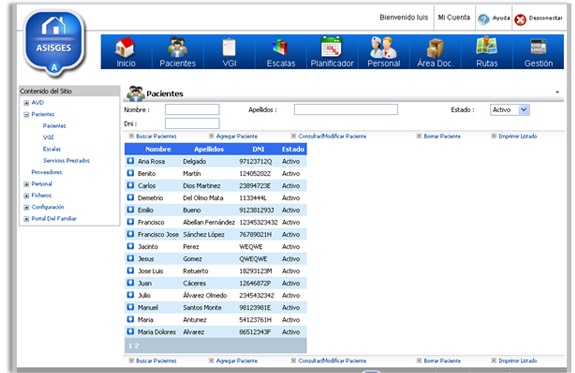Sort by the Estado column header

(x=293, y=149)
